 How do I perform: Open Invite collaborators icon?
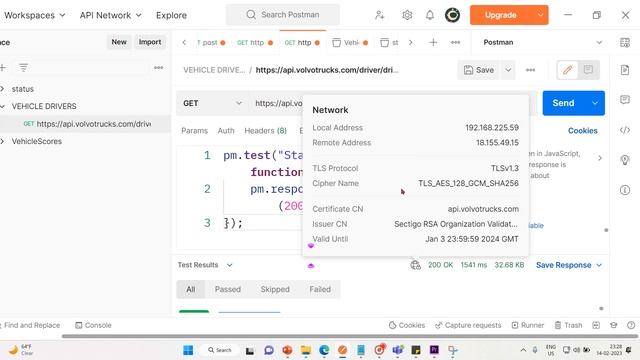pos(380,15)
